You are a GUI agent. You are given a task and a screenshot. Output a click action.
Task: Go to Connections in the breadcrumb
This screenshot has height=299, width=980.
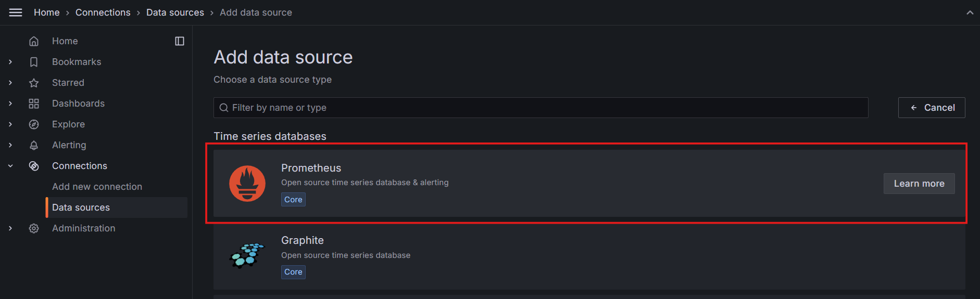pyautogui.click(x=103, y=12)
